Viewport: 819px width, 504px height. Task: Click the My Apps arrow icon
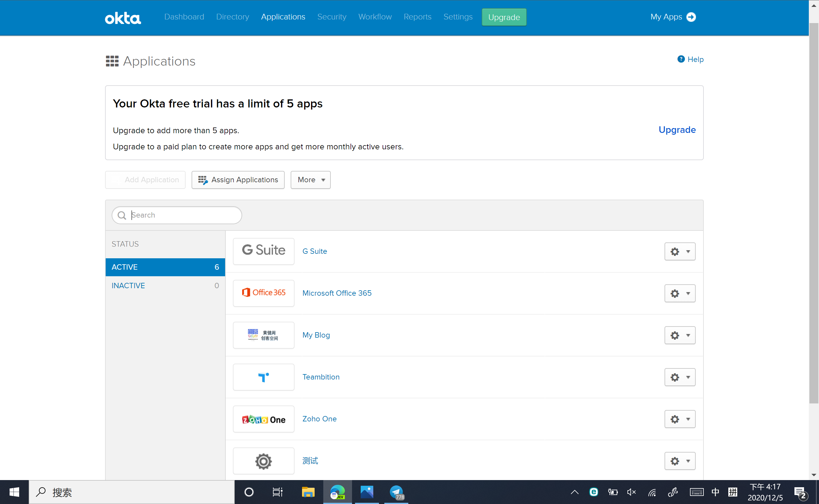pos(691,17)
